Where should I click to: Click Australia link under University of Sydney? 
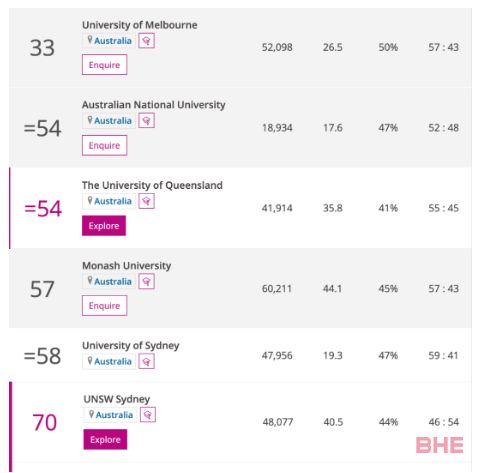tap(113, 362)
